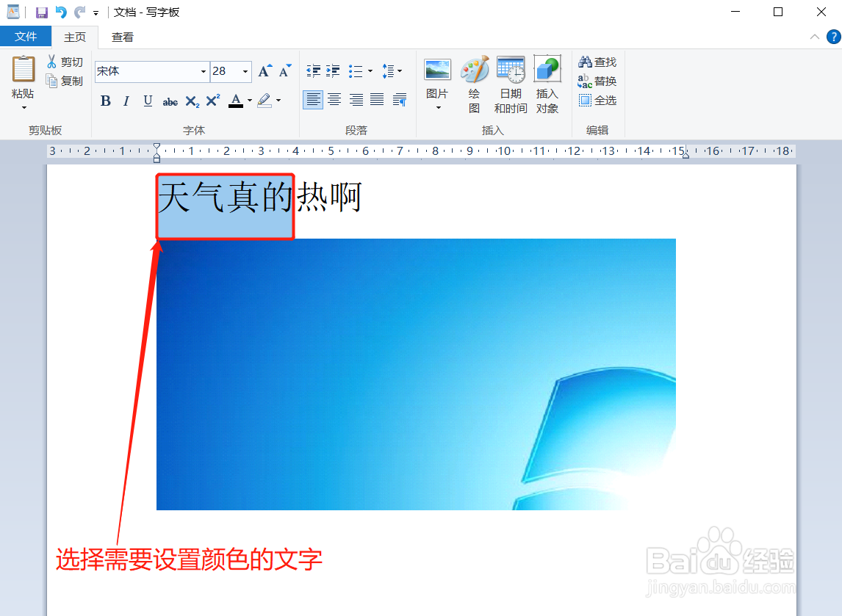Open the 文件 menu
Viewport: 842px width, 616px height.
click(x=26, y=36)
